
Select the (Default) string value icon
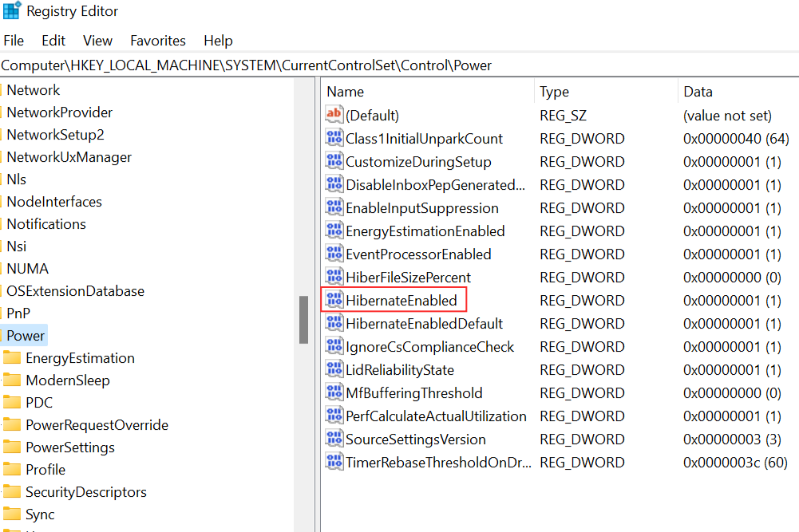334,116
